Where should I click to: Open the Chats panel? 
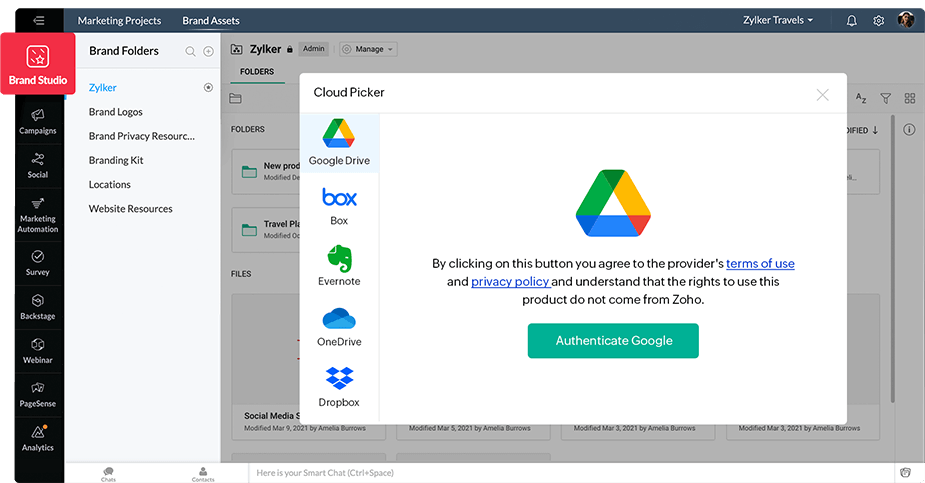coord(109,474)
